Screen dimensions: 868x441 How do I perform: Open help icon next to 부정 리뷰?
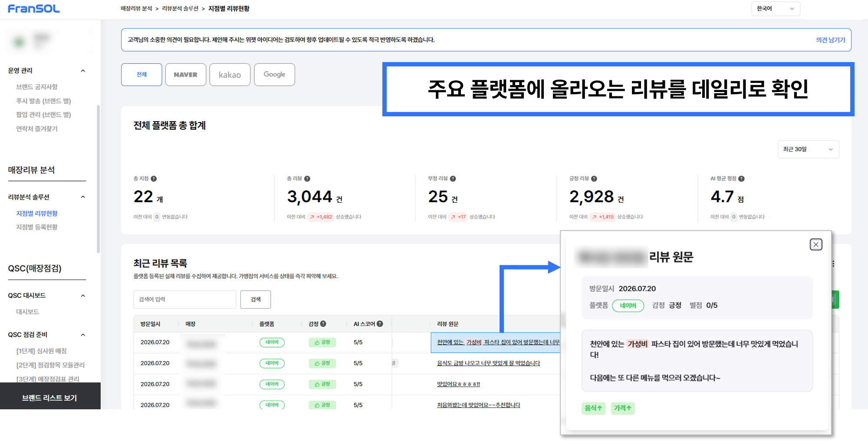tap(453, 179)
